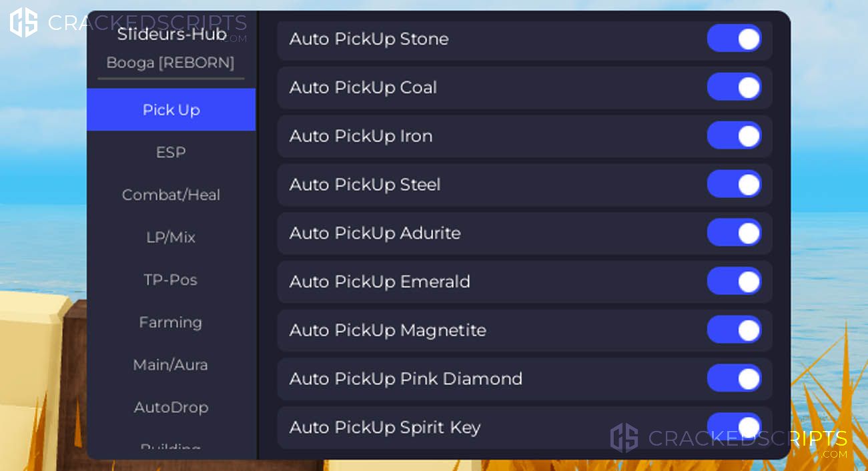The height and width of the screenshot is (471, 868).
Task: Open the Farming tab
Action: [171, 322]
